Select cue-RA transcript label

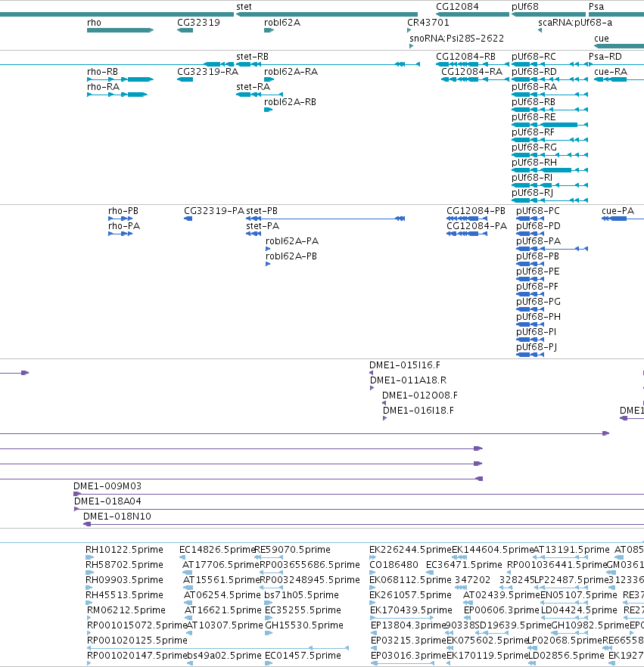pyautogui.click(x=611, y=72)
